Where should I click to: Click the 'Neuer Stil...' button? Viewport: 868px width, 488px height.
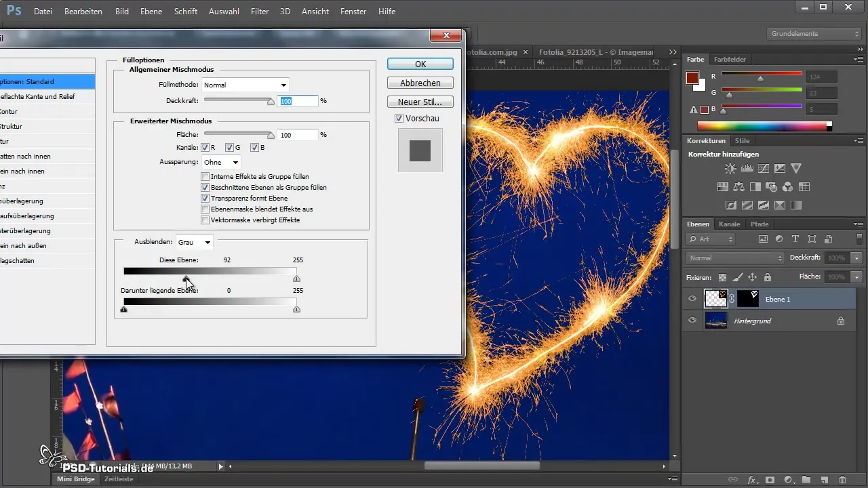coord(420,102)
